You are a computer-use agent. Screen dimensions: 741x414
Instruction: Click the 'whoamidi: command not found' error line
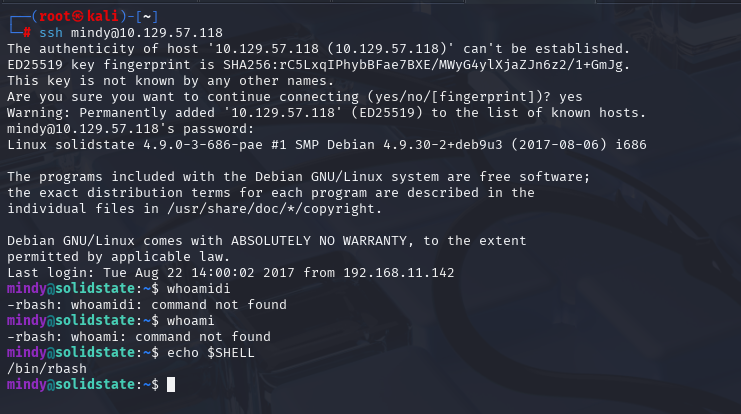(x=146, y=305)
